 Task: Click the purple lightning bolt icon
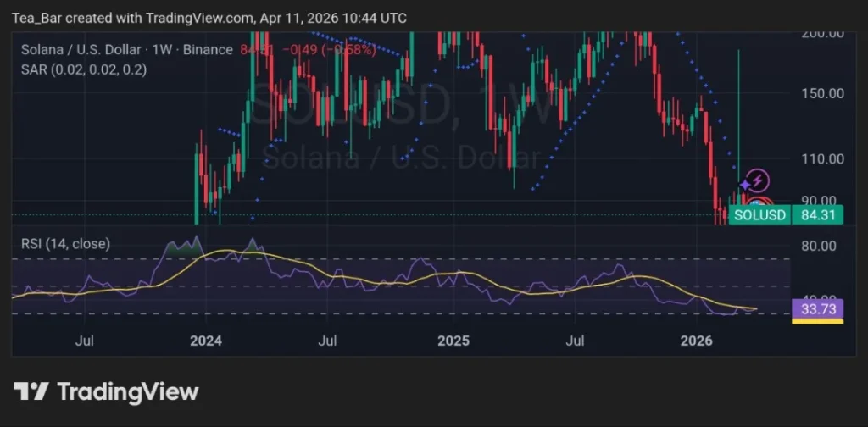(x=759, y=179)
